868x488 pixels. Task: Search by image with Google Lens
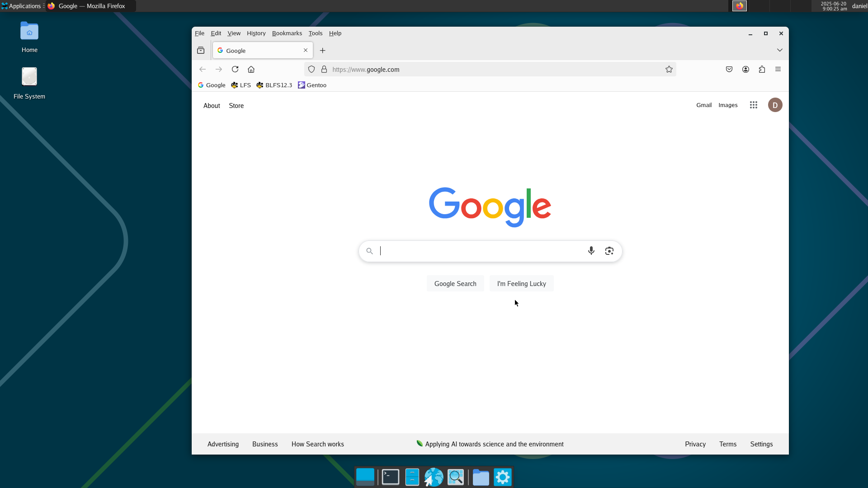coord(609,251)
